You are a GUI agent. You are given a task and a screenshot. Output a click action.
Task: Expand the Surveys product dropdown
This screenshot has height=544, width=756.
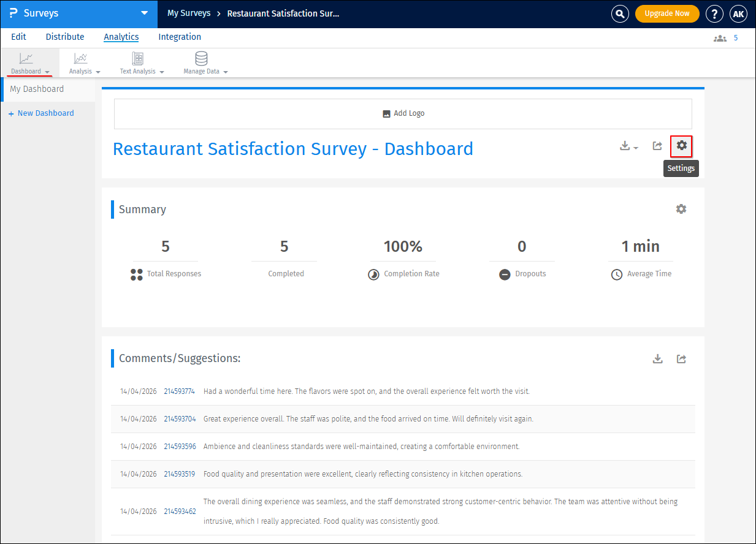[x=144, y=13]
